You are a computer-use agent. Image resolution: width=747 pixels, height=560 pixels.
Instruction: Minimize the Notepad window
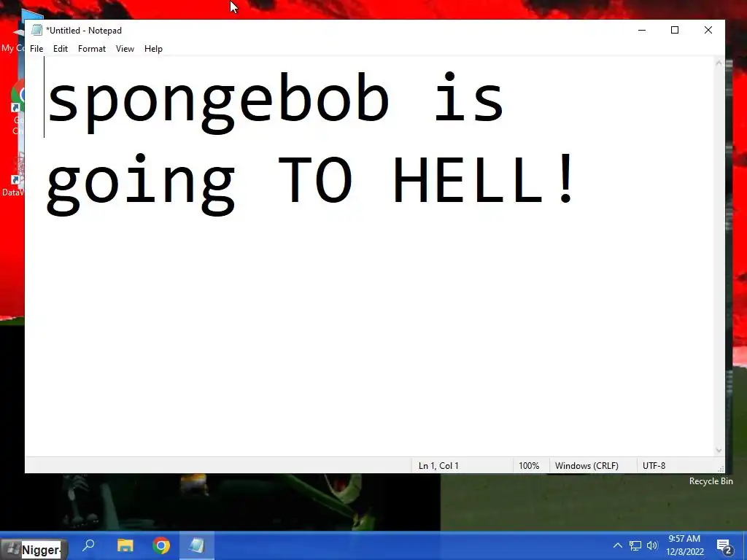[642, 30]
